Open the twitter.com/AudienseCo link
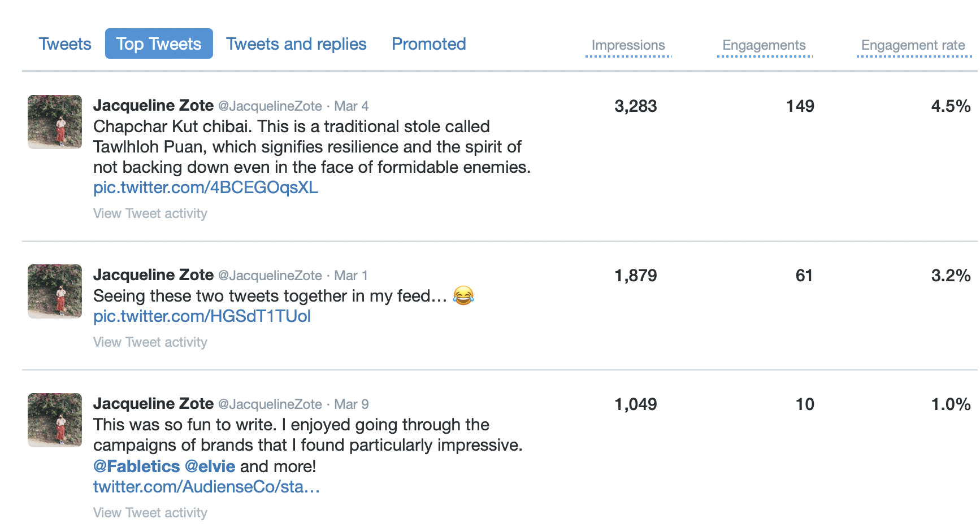Screen dimensions: 980x532 [206, 487]
